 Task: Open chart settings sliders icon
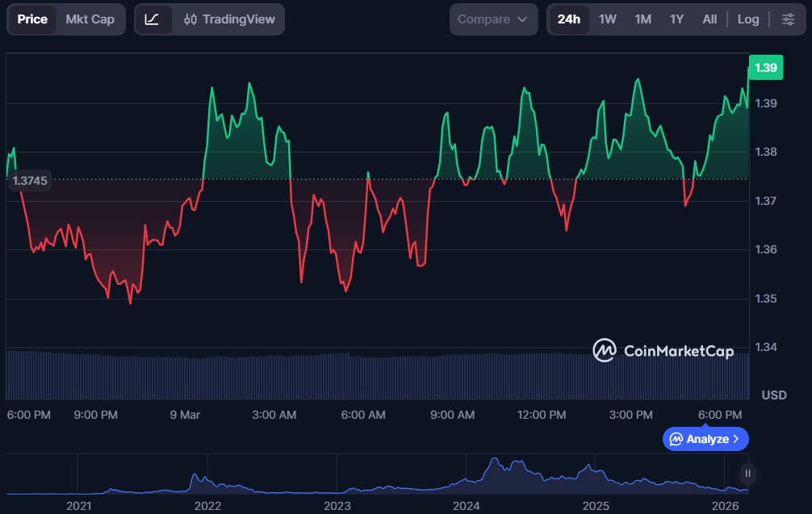pyautogui.click(x=787, y=19)
